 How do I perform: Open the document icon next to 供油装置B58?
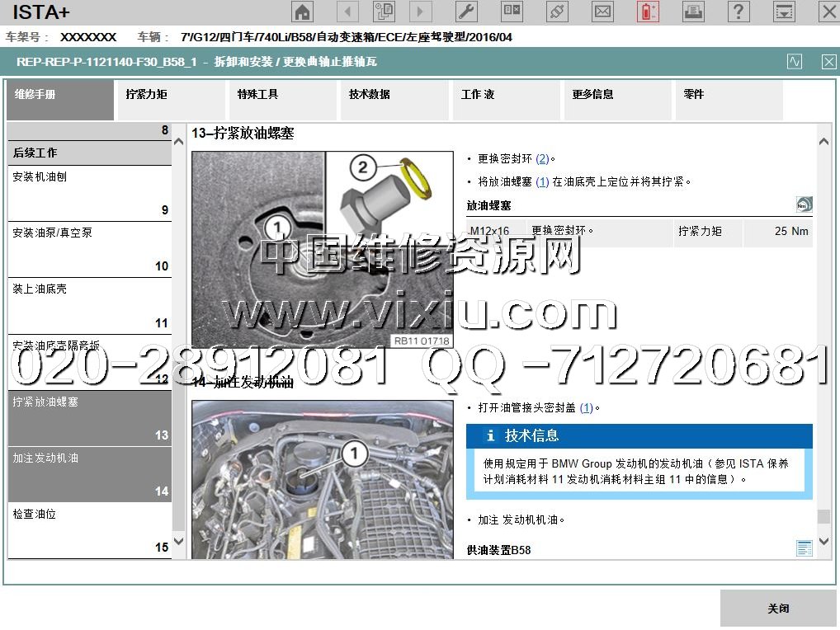click(804, 548)
